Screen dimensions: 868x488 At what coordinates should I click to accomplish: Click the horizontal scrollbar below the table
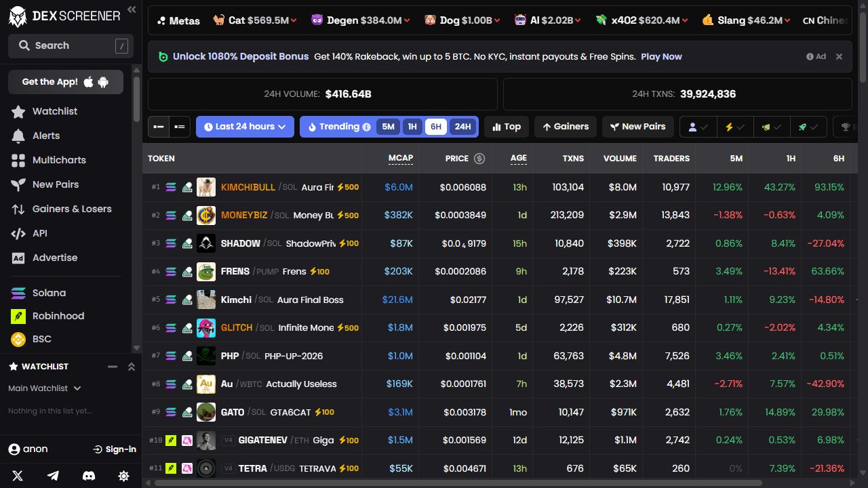coord(458,483)
